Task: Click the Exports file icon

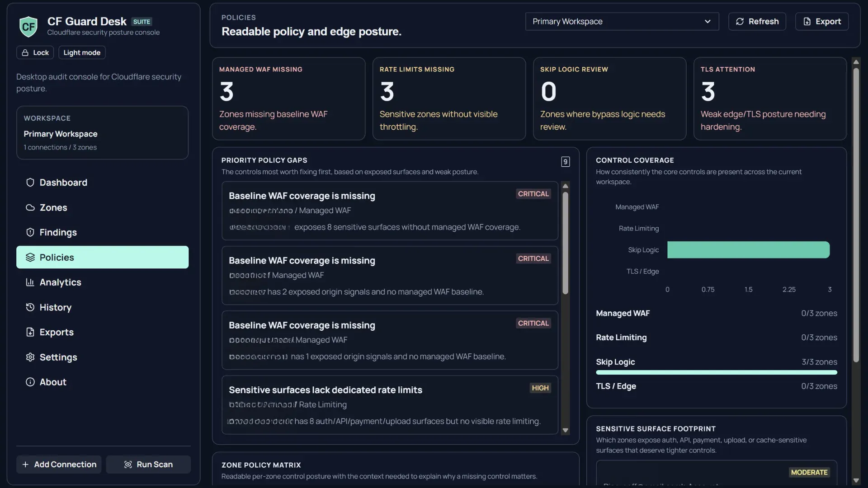Action: pos(30,332)
